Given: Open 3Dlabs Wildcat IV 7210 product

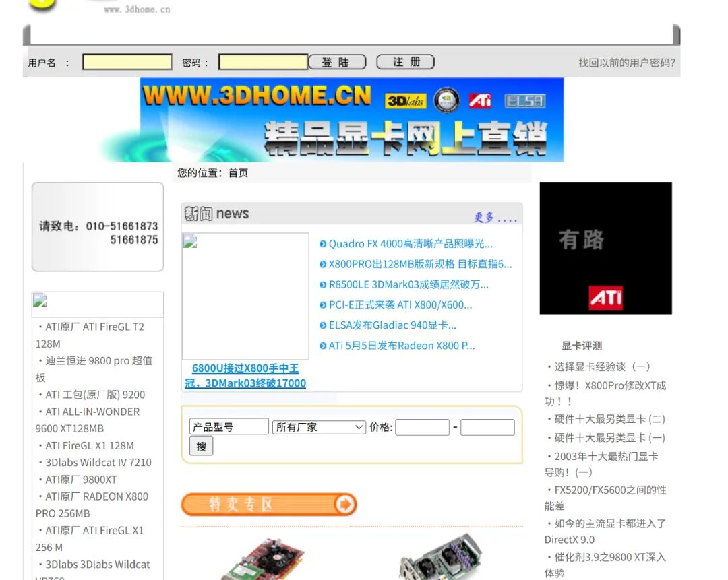Looking at the screenshot, I should 98,463.
